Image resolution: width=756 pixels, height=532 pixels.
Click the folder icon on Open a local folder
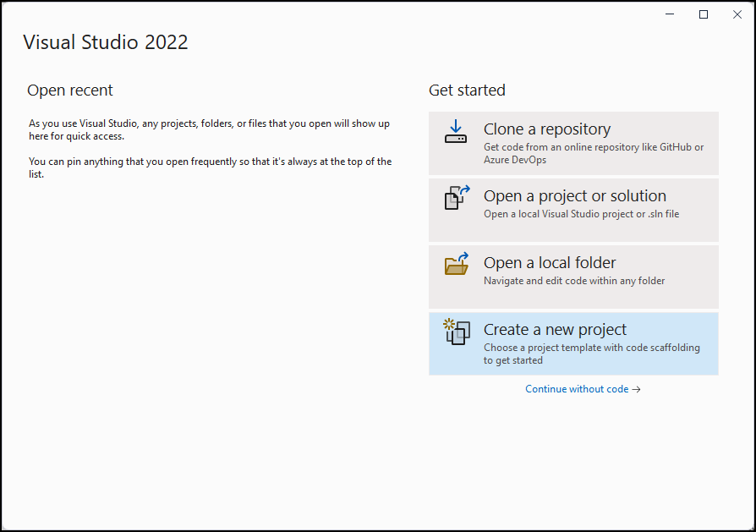tap(457, 265)
